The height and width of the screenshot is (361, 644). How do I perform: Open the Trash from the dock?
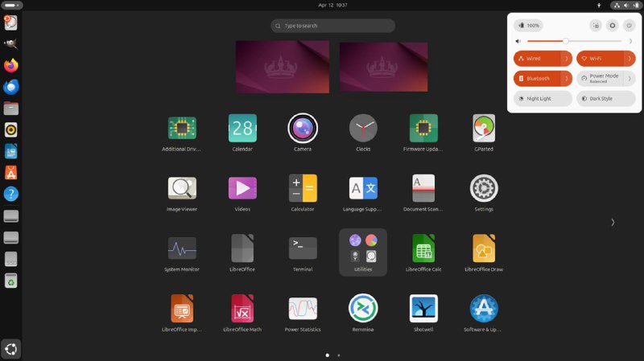[x=11, y=281]
